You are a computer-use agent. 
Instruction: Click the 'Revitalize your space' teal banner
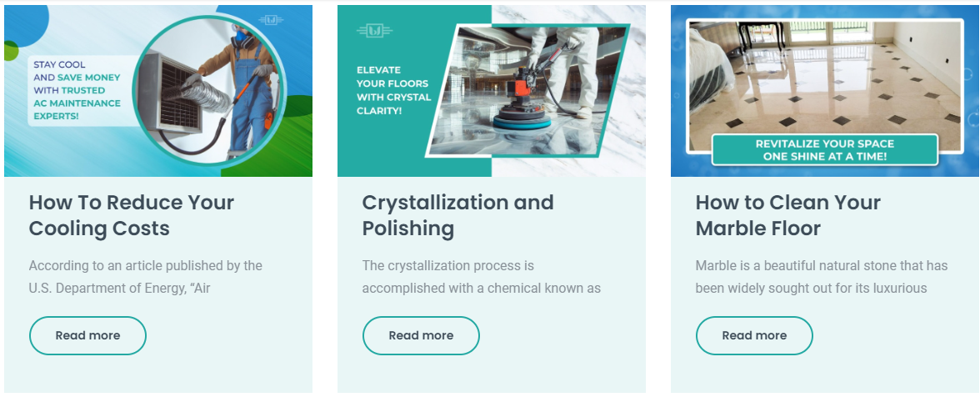tap(824, 150)
